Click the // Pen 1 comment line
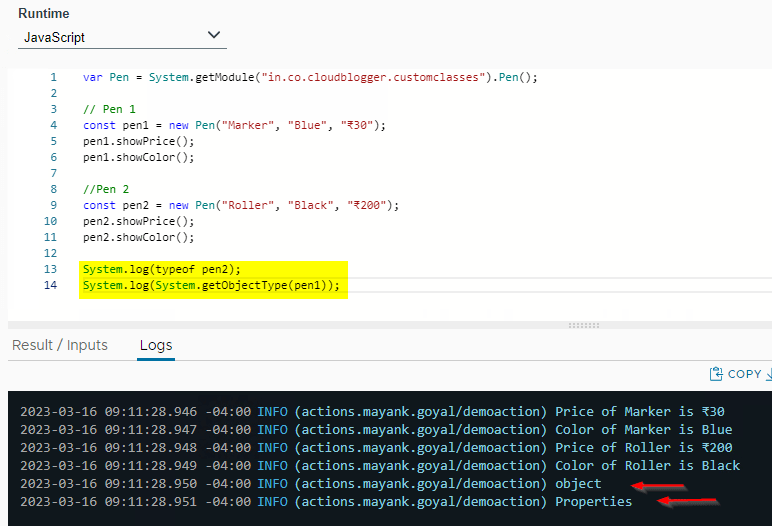This screenshot has height=526, width=772. [109, 109]
